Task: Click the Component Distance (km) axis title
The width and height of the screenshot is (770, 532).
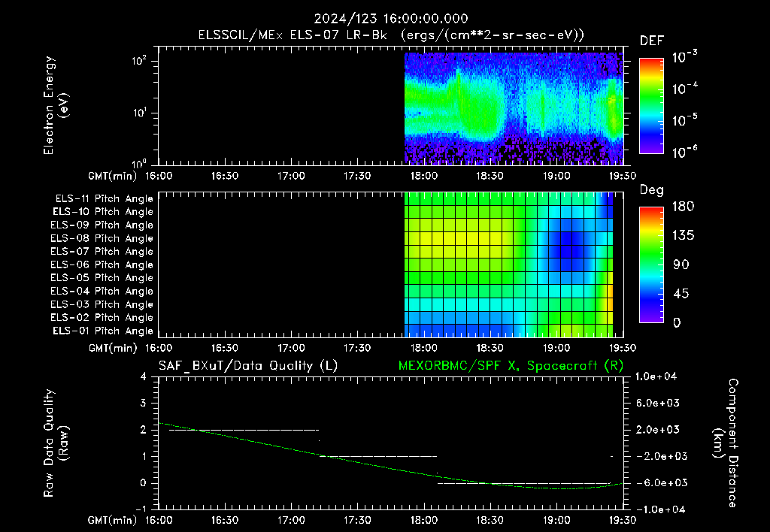Action: [726, 443]
